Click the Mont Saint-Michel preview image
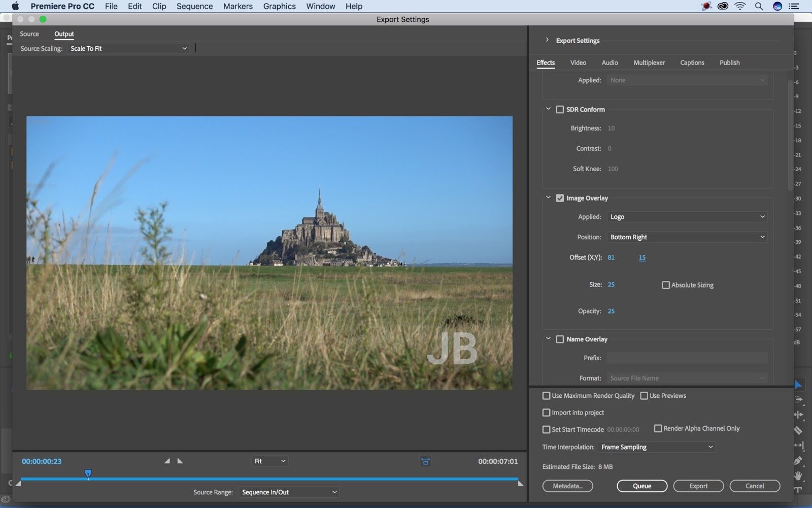 pos(269,253)
